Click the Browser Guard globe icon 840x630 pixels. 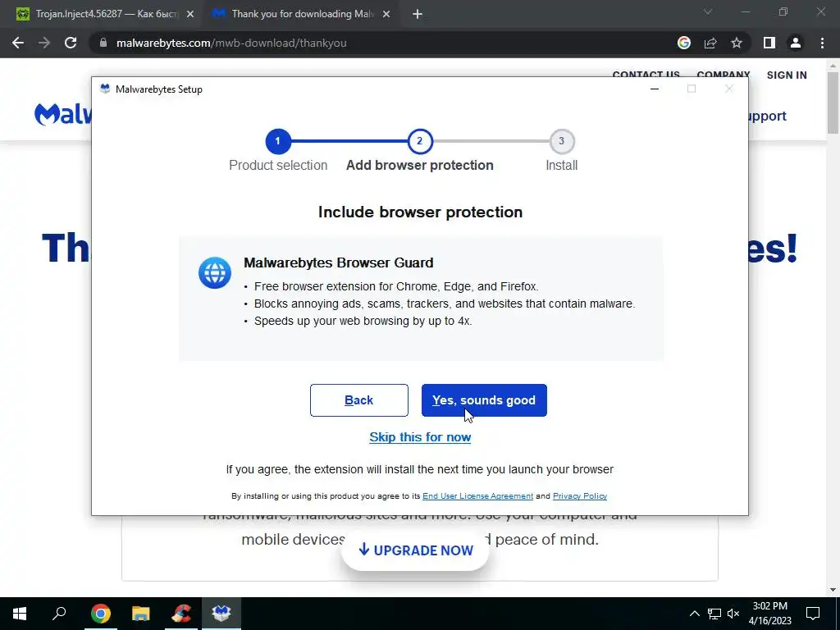click(x=215, y=272)
